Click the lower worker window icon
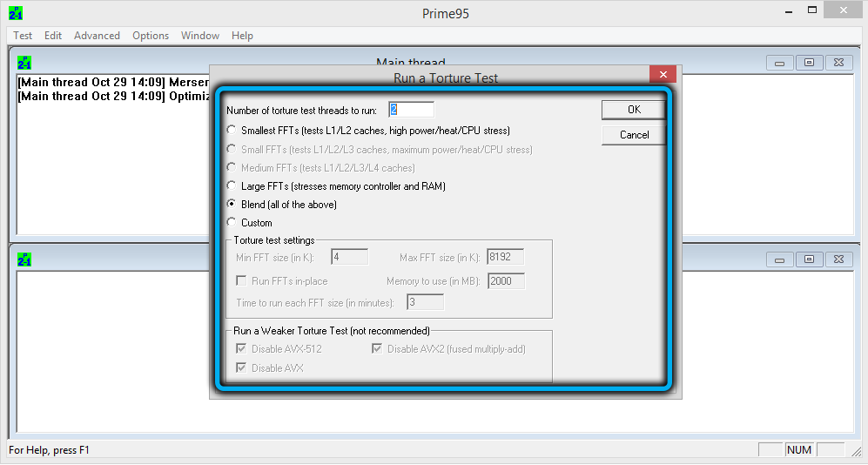 [24, 259]
